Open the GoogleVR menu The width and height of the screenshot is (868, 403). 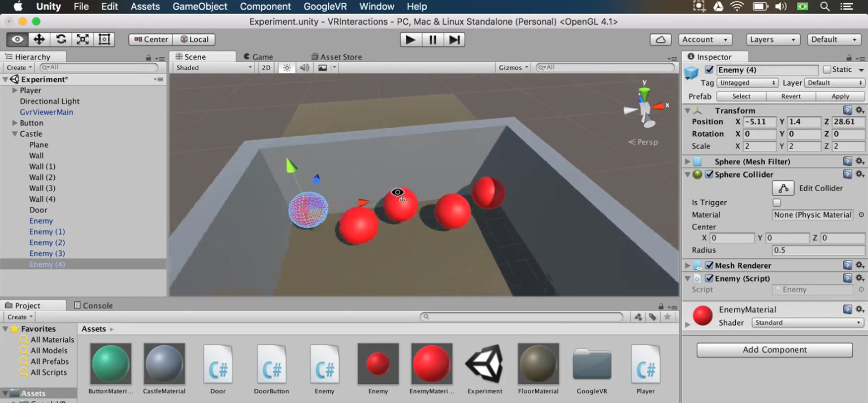(325, 6)
